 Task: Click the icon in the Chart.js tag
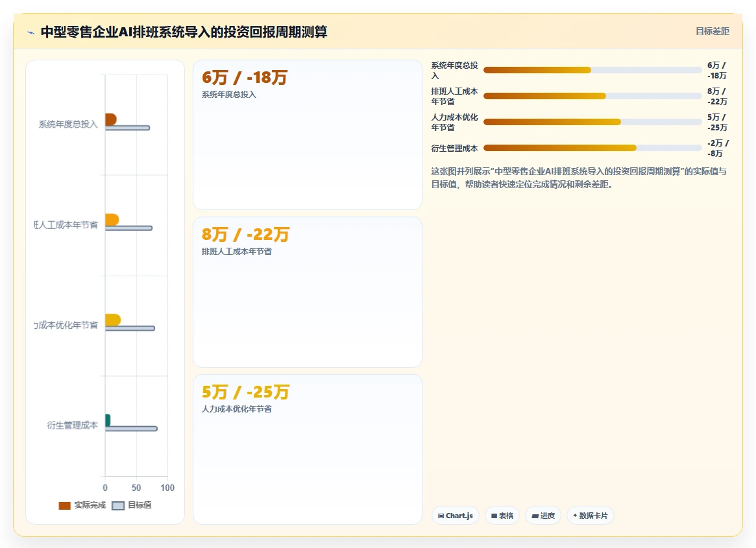pyautogui.click(x=441, y=516)
